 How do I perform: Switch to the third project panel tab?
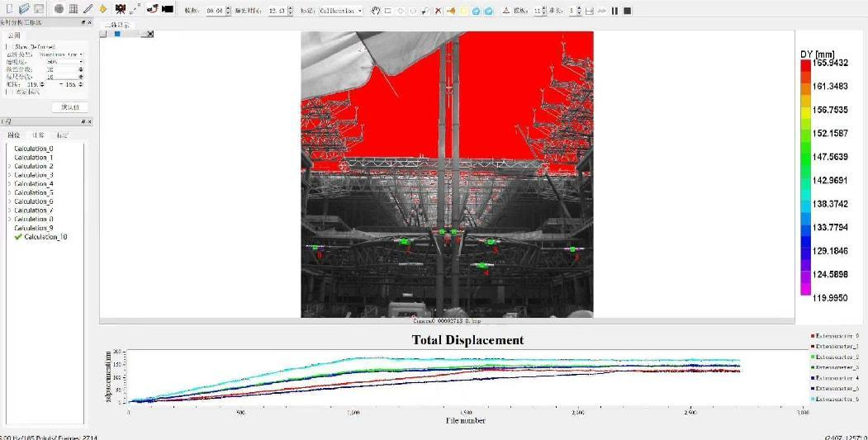62,135
